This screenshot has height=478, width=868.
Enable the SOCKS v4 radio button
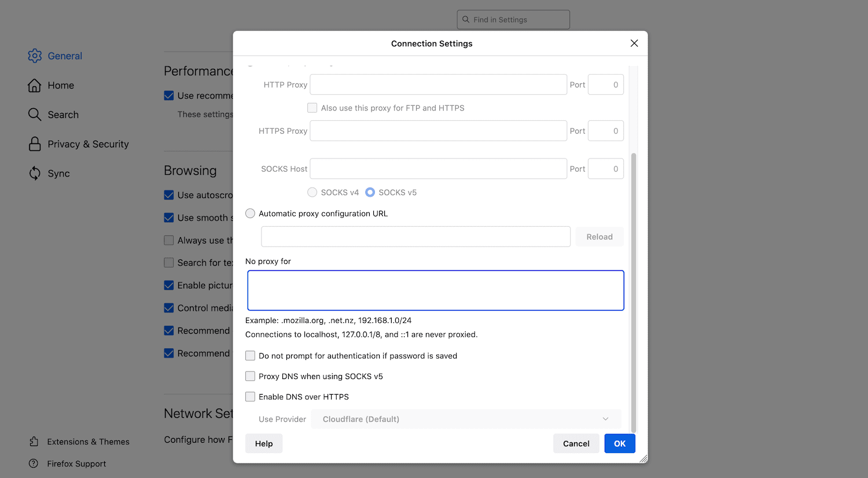click(x=312, y=192)
